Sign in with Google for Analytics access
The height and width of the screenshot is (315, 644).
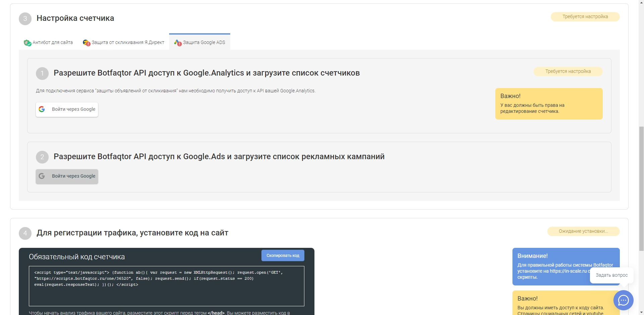click(x=67, y=109)
